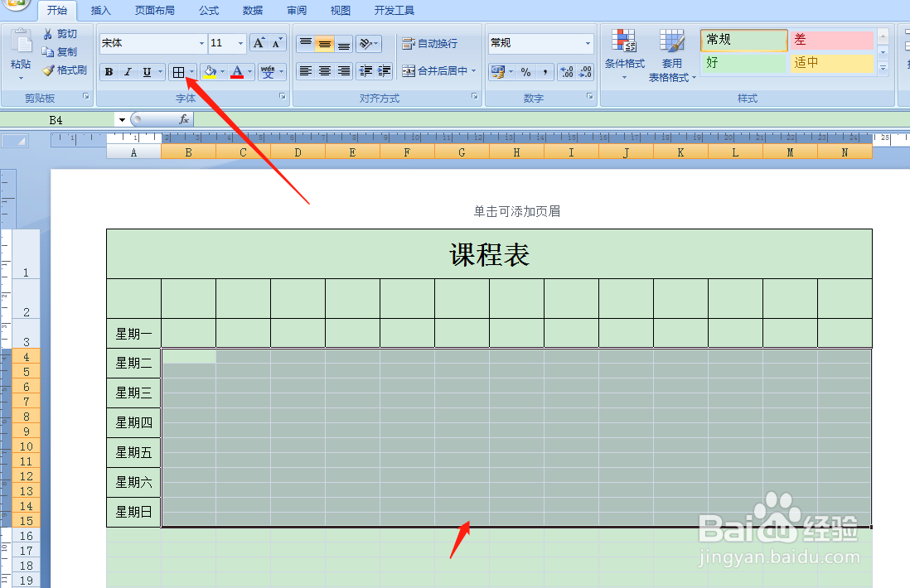Toggle italic formatting

(127, 72)
